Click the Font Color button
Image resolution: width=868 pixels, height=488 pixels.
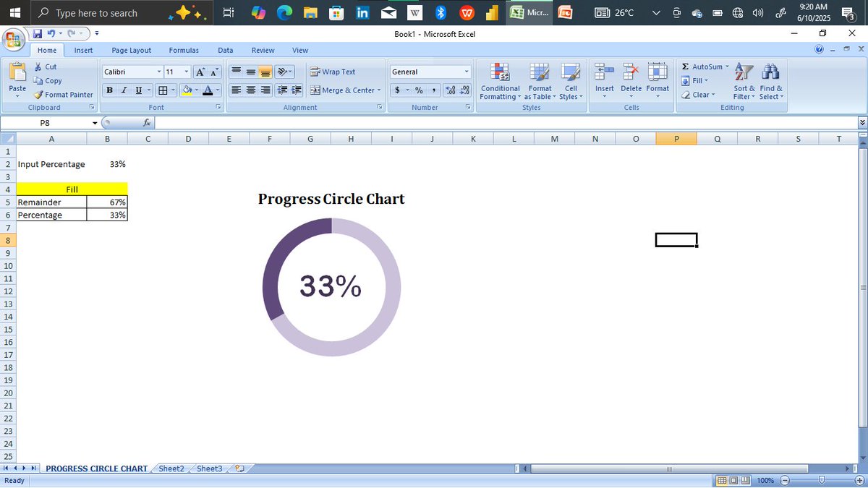point(208,90)
